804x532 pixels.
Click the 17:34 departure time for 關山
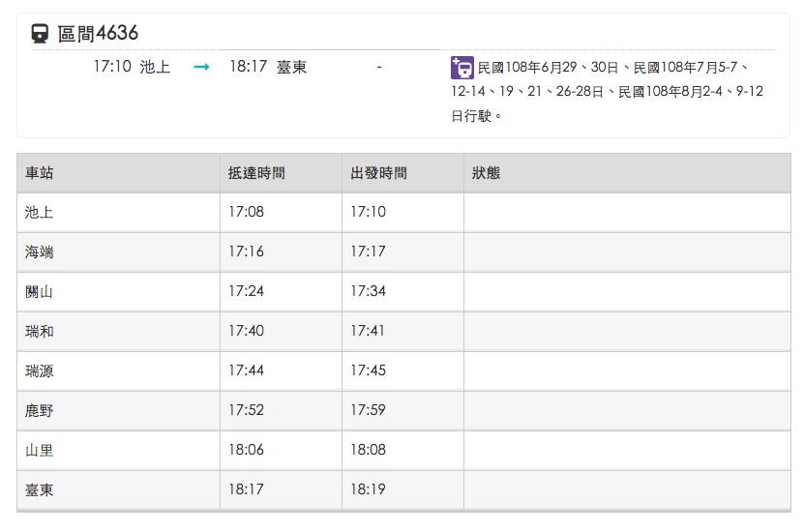pos(369,291)
